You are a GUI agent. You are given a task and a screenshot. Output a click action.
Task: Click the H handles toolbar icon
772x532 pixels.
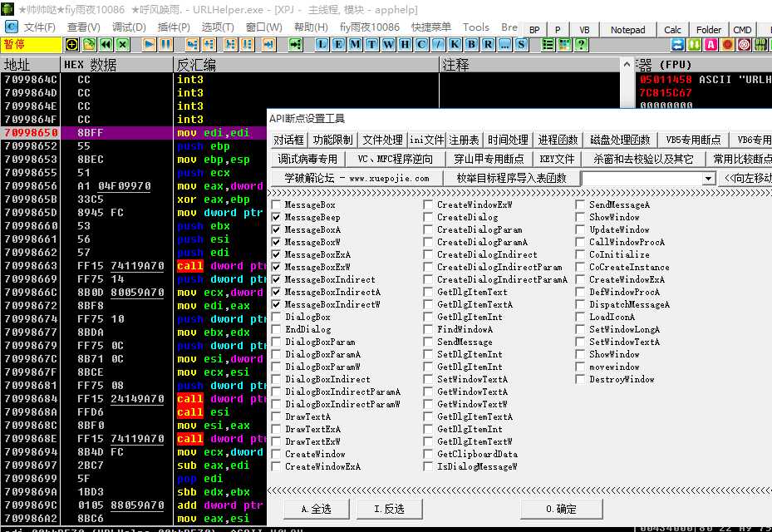[x=406, y=45]
